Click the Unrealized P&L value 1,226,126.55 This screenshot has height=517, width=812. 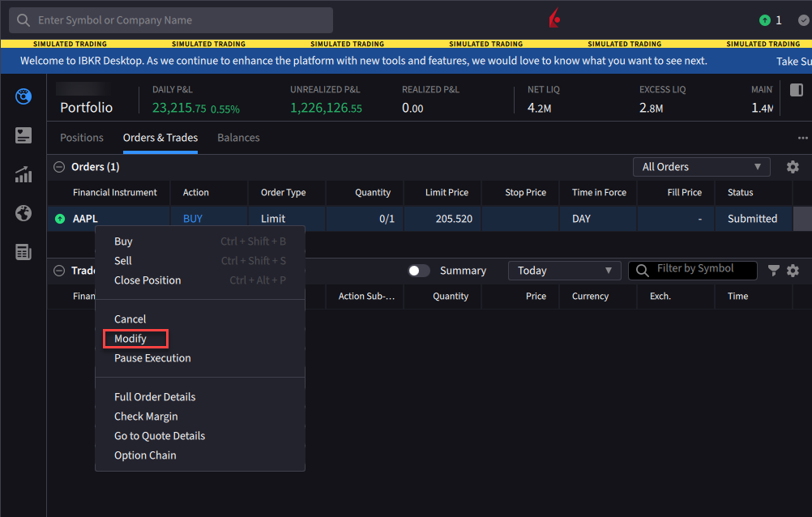click(x=326, y=108)
